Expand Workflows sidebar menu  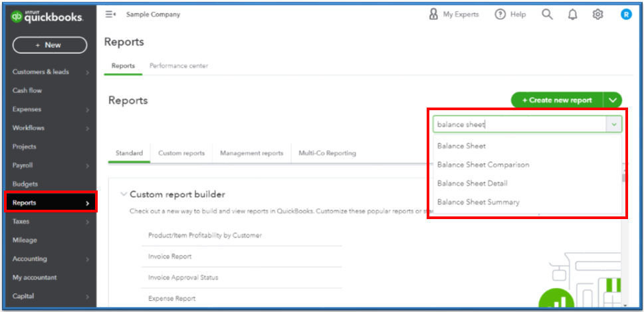(51, 128)
